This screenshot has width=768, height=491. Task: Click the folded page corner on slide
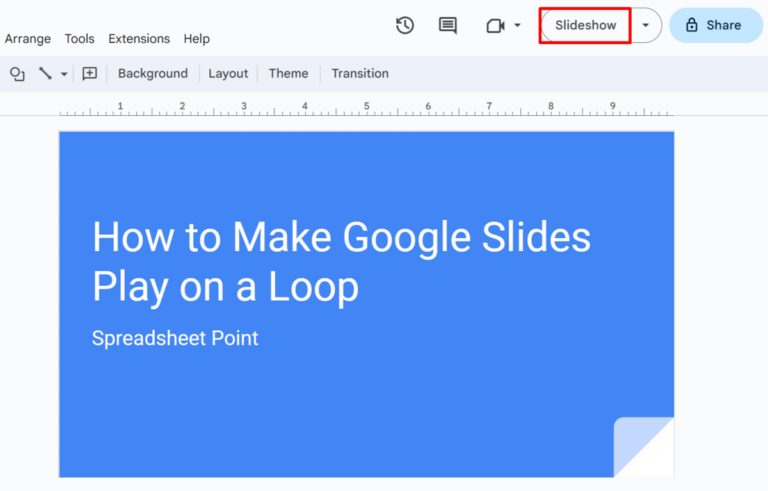click(644, 447)
